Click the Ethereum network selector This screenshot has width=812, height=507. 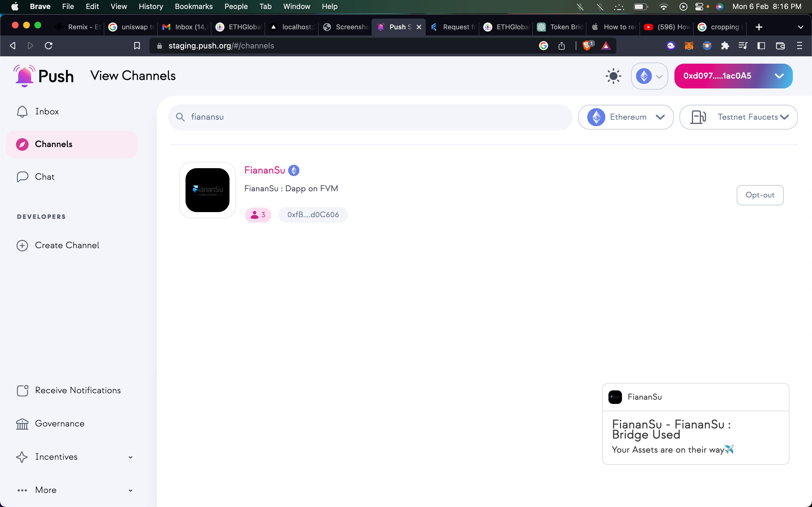tap(626, 117)
